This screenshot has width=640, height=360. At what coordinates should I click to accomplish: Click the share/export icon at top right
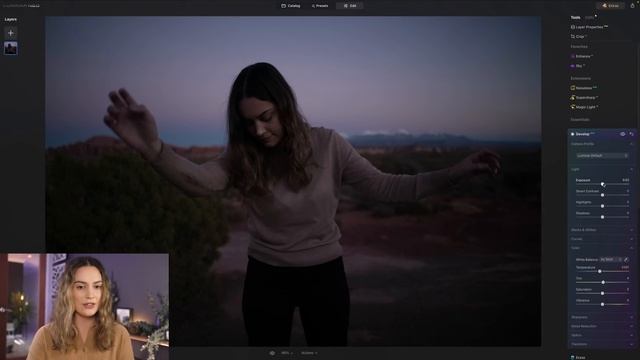(x=633, y=5)
